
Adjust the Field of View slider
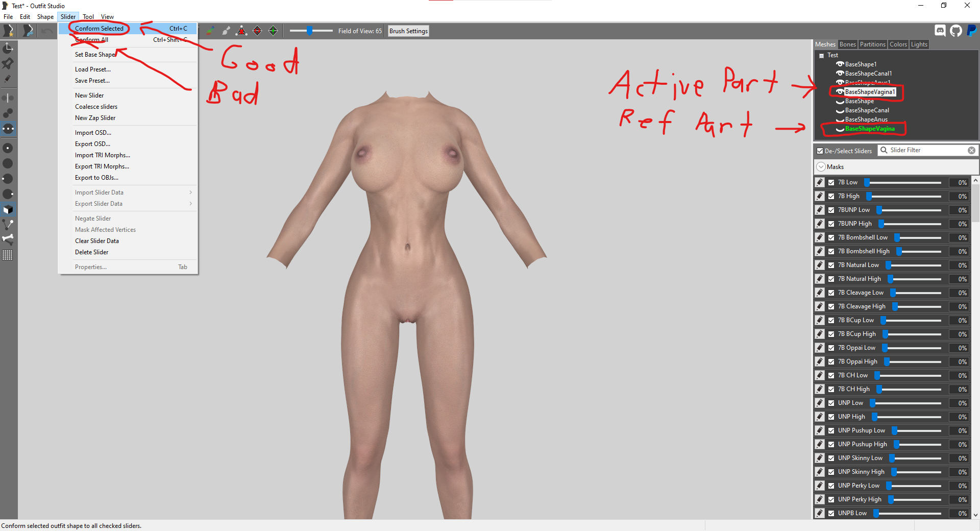(x=311, y=31)
